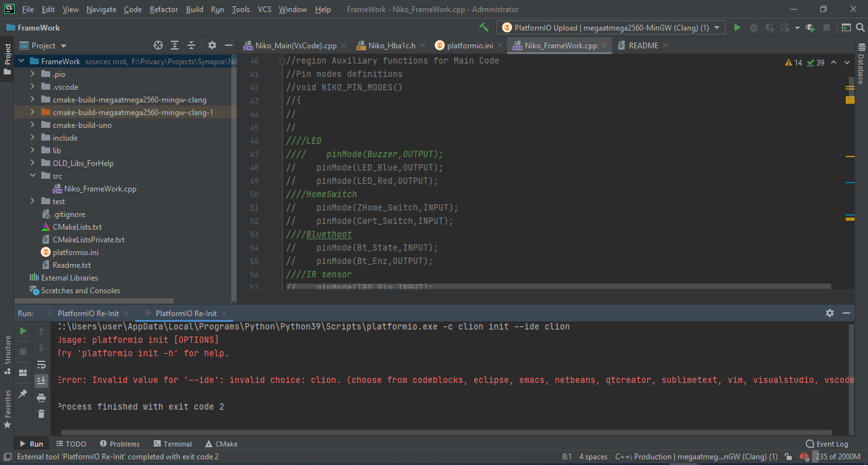Collapse the FrameWork root folder
The width and height of the screenshot is (868, 465).
pos(20,62)
